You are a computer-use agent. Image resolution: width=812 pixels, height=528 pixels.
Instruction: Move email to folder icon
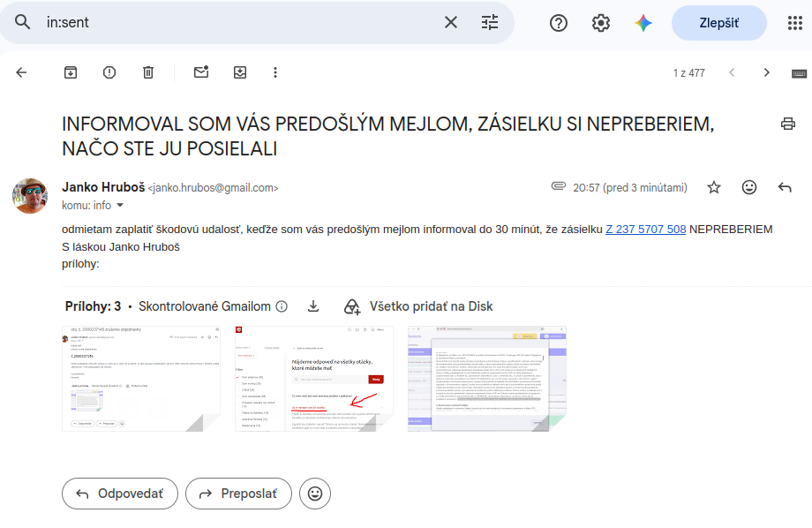tap(240, 72)
